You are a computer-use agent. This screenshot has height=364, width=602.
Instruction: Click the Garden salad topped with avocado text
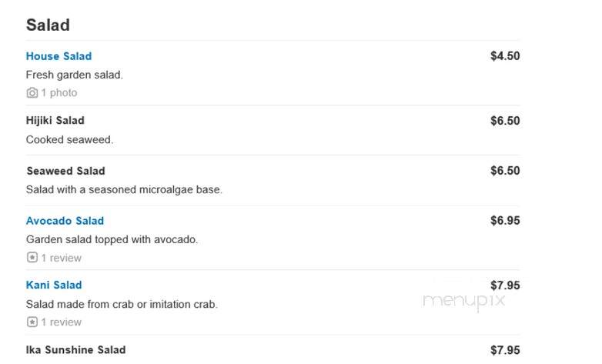click(x=112, y=239)
